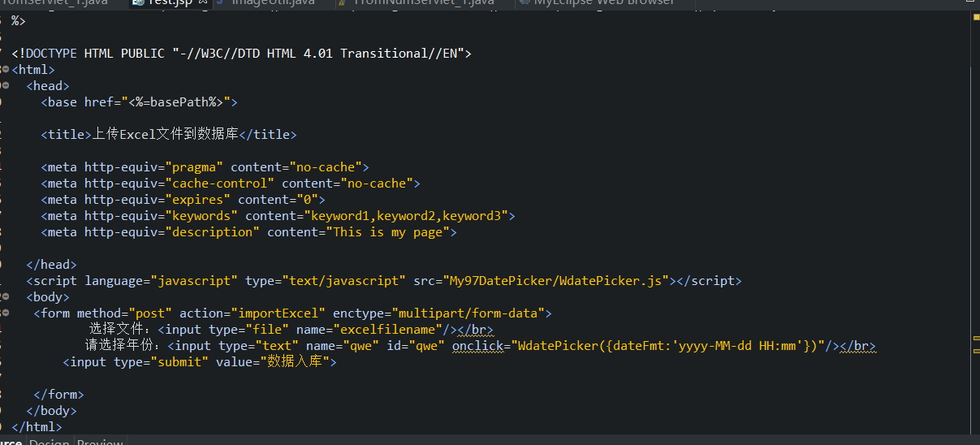This screenshot has height=445, width=980.
Task: Collapse the <form> fold marker in gutter
Action: [6, 313]
